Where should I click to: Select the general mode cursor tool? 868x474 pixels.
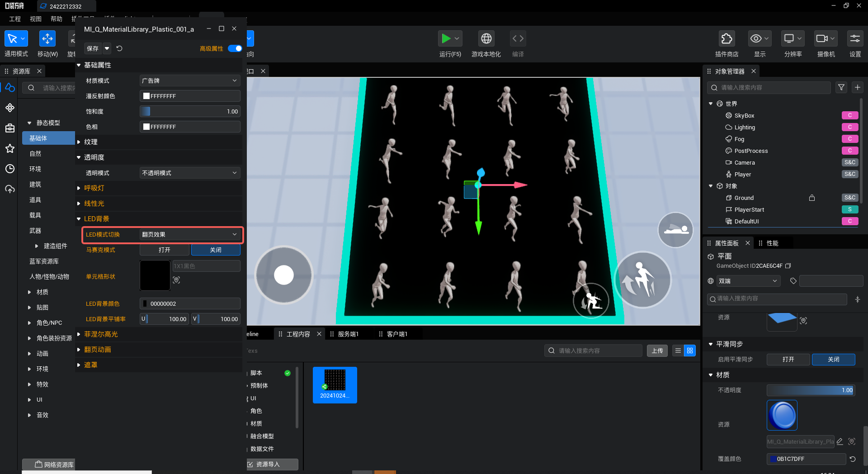pos(13,39)
